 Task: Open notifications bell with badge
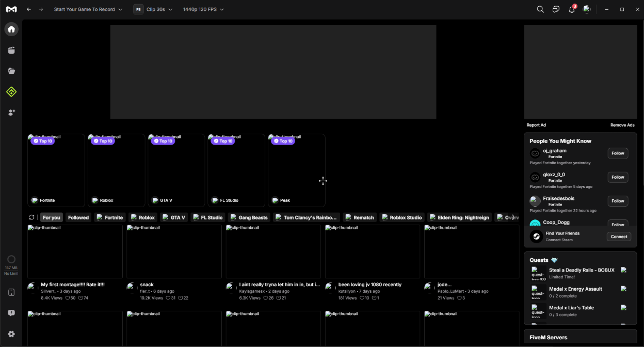click(572, 9)
